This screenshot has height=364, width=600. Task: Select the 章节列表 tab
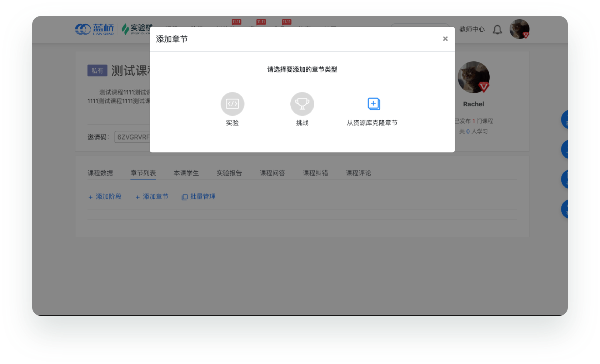tap(143, 173)
